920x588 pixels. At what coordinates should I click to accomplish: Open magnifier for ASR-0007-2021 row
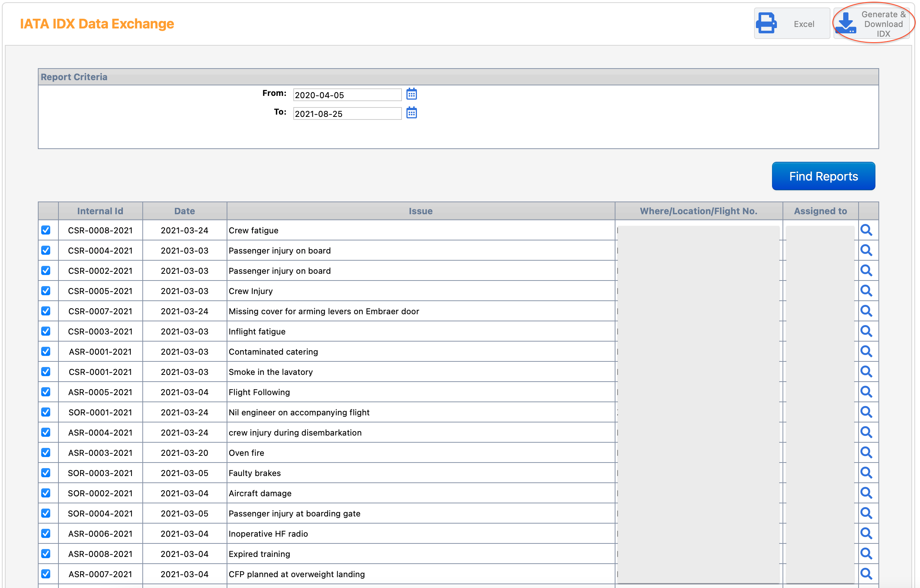coord(866,574)
